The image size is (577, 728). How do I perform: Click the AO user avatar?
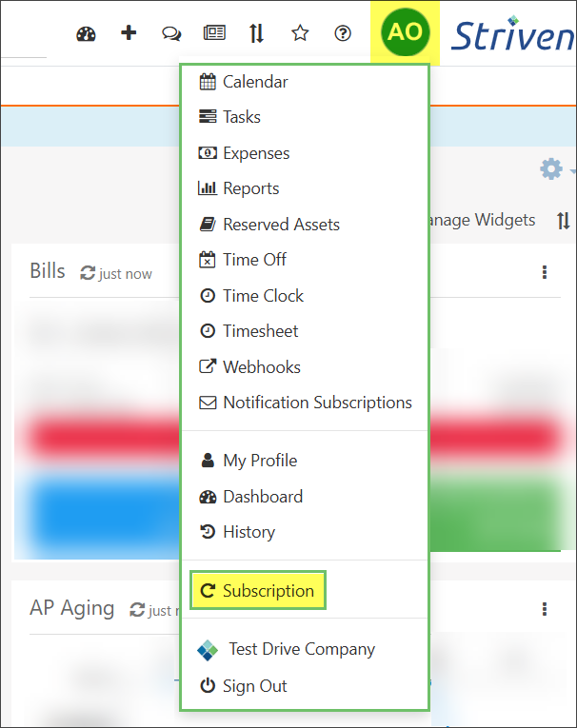click(405, 32)
